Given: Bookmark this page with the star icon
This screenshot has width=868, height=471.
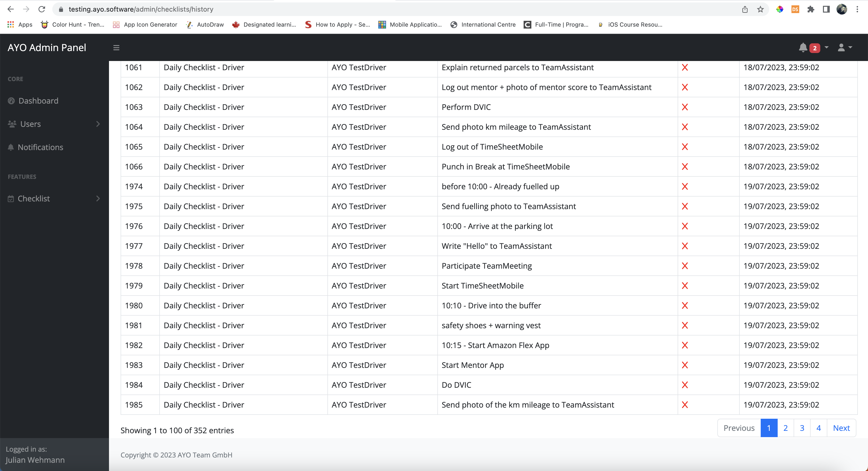Looking at the screenshot, I should point(760,9).
